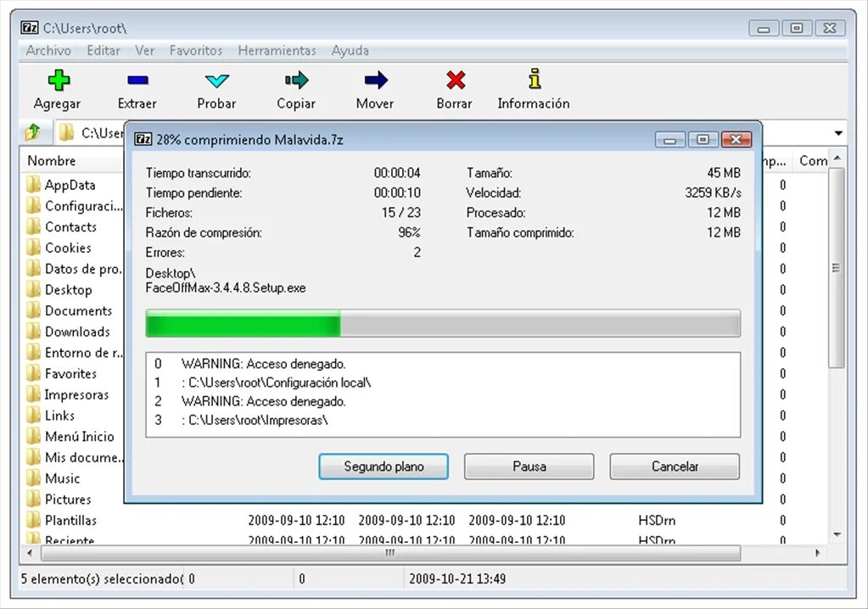The height and width of the screenshot is (609, 868).
Task: Click the folder icon in address bar
Action: tap(66, 132)
